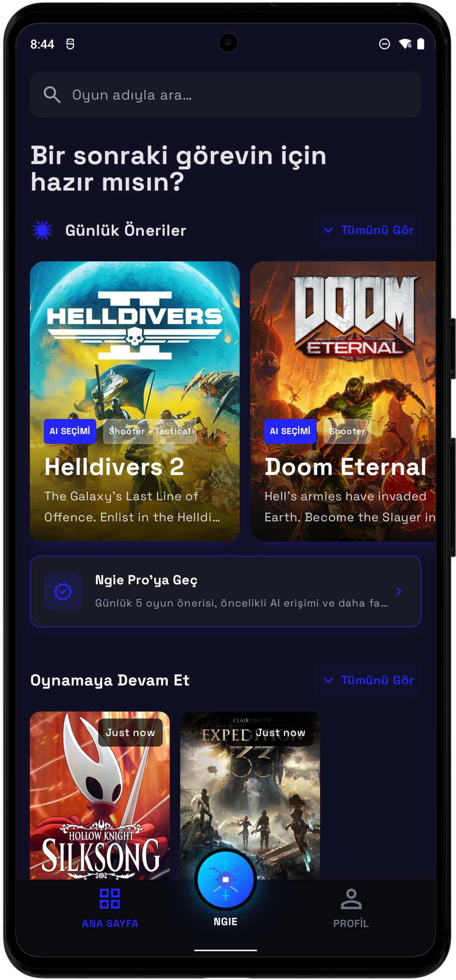The height and width of the screenshot is (980, 456).
Task: Tap AI SEÇİMİ badge on Doom Eternal
Action: [x=290, y=431]
